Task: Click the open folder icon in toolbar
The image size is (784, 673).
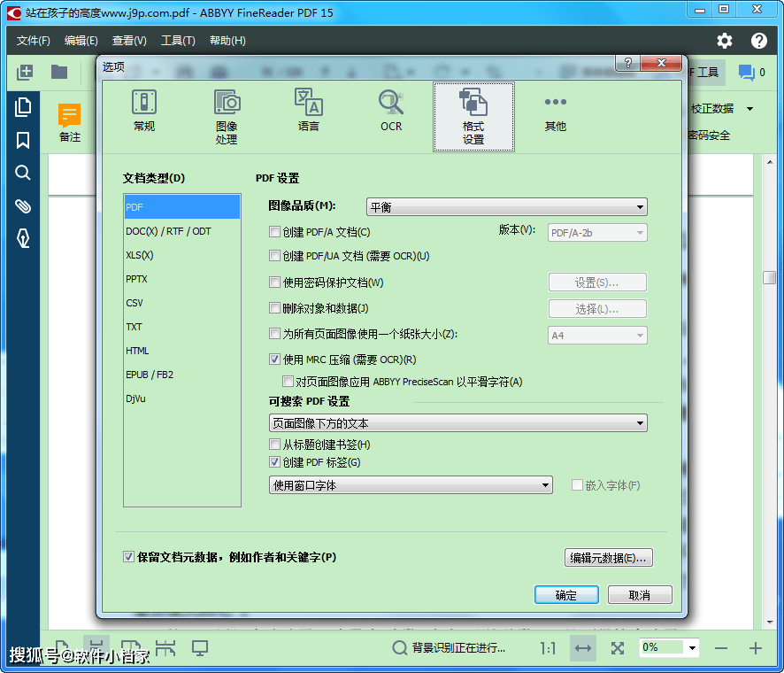Action: click(59, 73)
